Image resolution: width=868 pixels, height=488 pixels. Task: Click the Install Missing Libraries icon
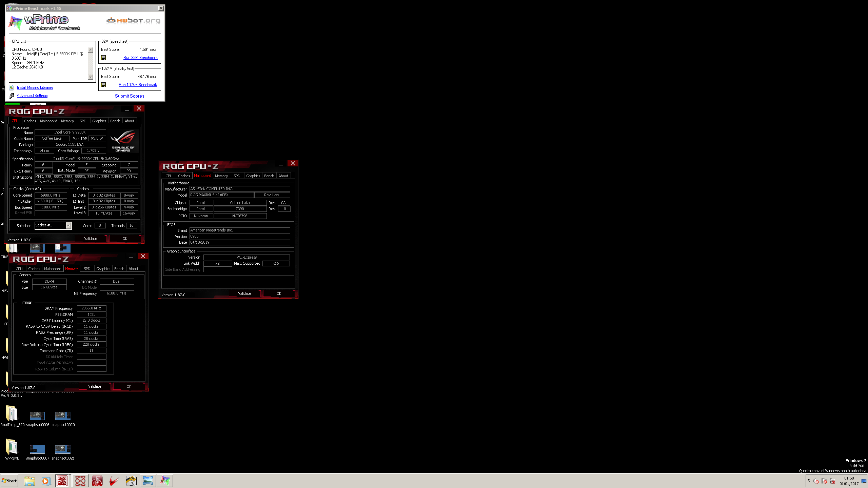point(12,87)
